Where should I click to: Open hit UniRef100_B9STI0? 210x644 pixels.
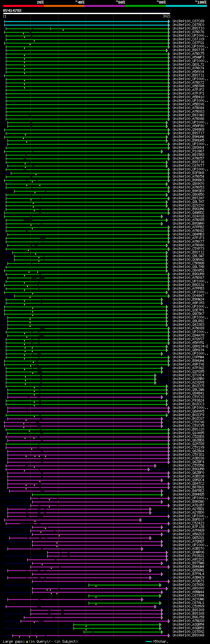click(x=188, y=29)
